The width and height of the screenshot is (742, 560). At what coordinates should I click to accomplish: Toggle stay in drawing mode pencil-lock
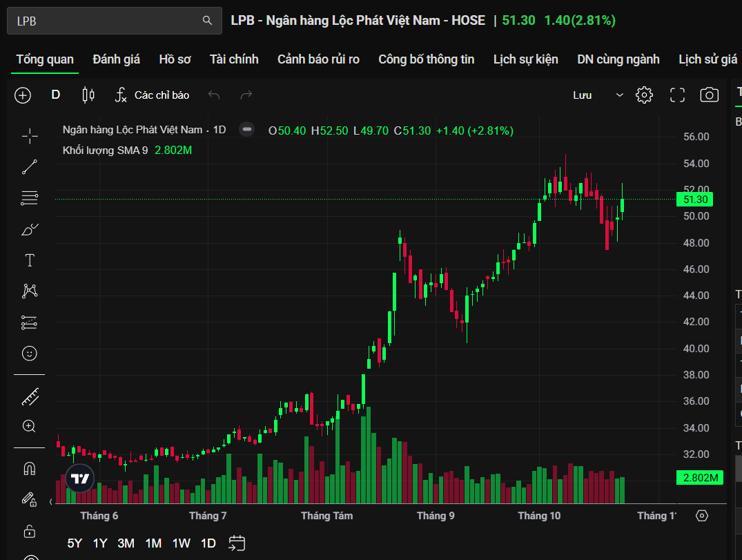pyautogui.click(x=30, y=499)
